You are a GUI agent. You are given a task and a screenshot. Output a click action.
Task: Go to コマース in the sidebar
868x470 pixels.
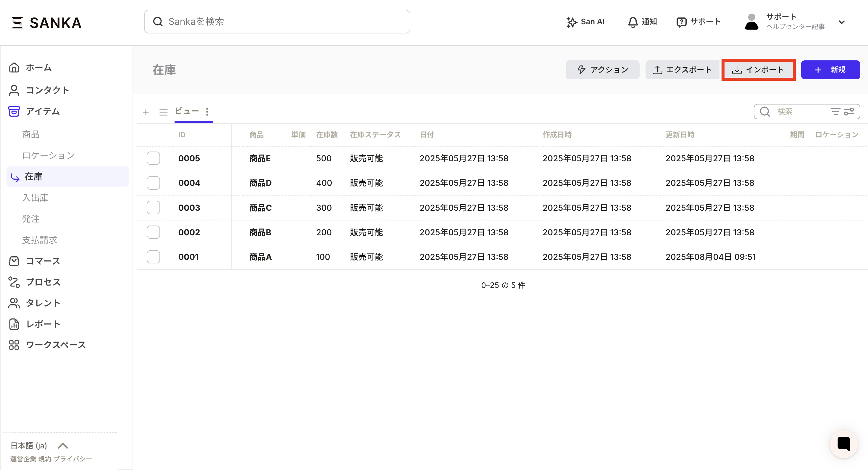click(43, 261)
